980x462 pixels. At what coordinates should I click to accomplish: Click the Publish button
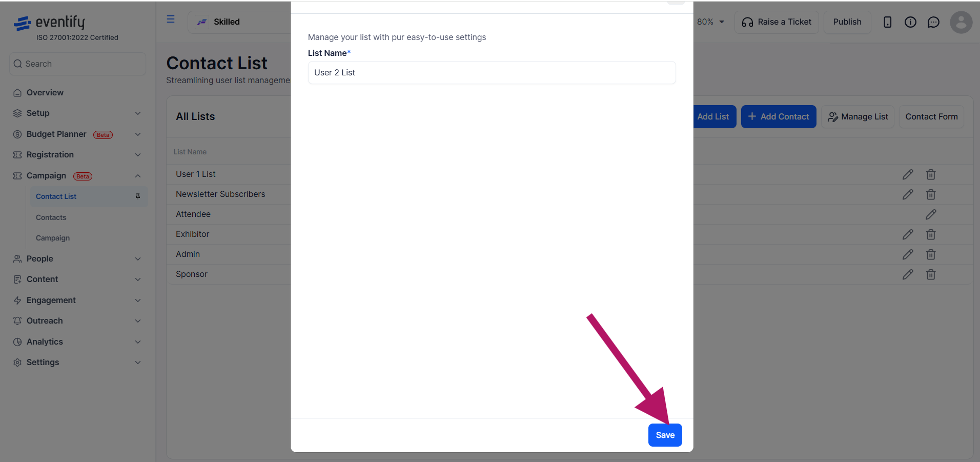tap(847, 22)
